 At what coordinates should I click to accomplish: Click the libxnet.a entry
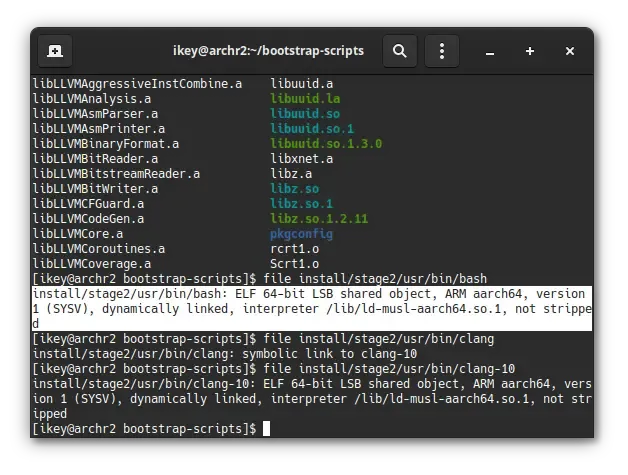pos(302,159)
